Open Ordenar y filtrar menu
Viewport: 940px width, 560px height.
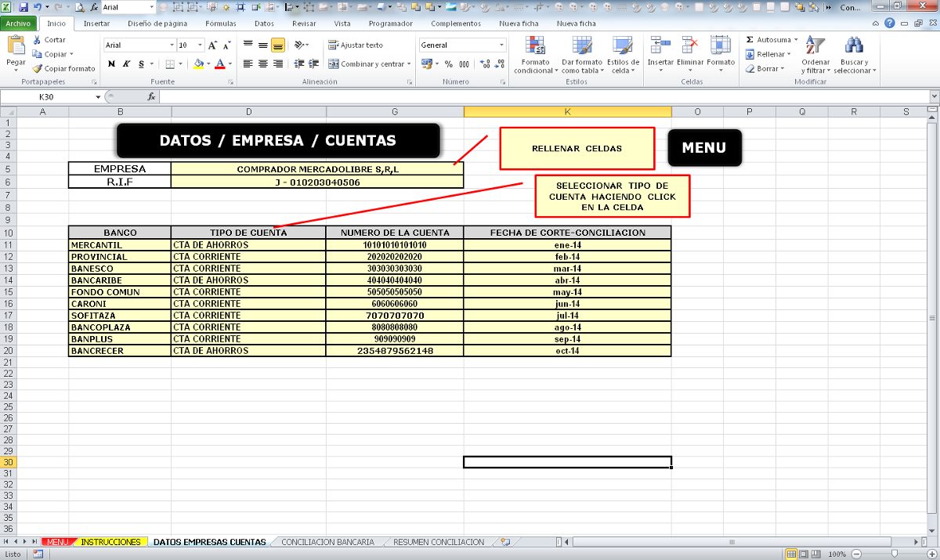click(x=815, y=55)
